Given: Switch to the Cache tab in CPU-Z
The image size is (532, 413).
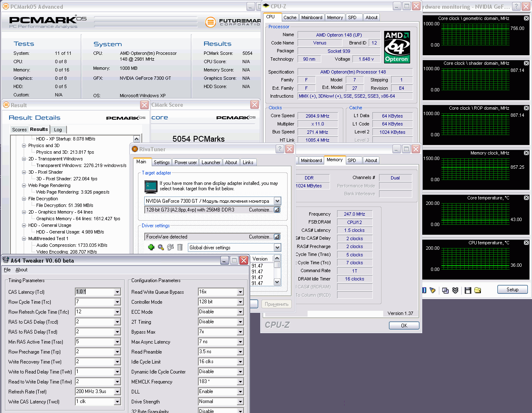Looking at the screenshot, I should [290, 17].
